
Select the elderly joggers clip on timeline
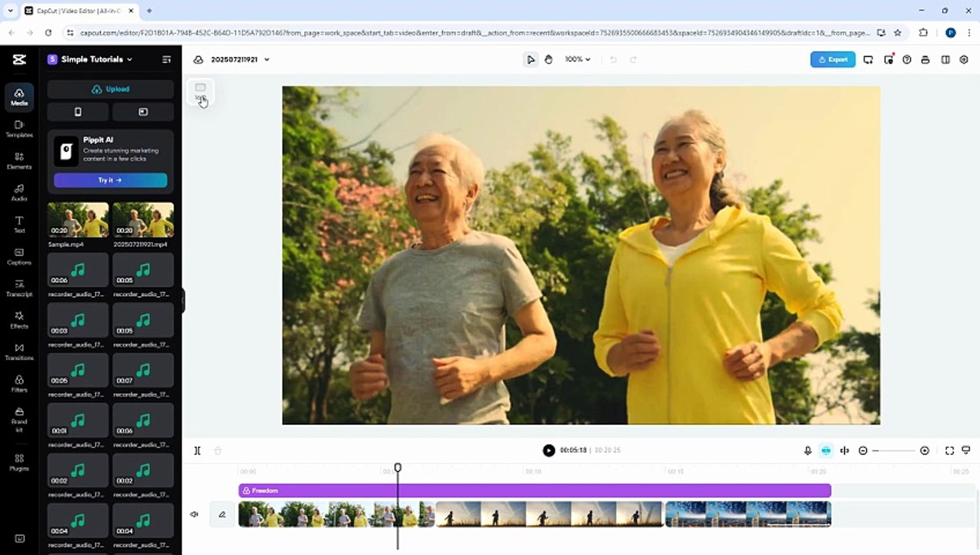pyautogui.click(x=337, y=514)
